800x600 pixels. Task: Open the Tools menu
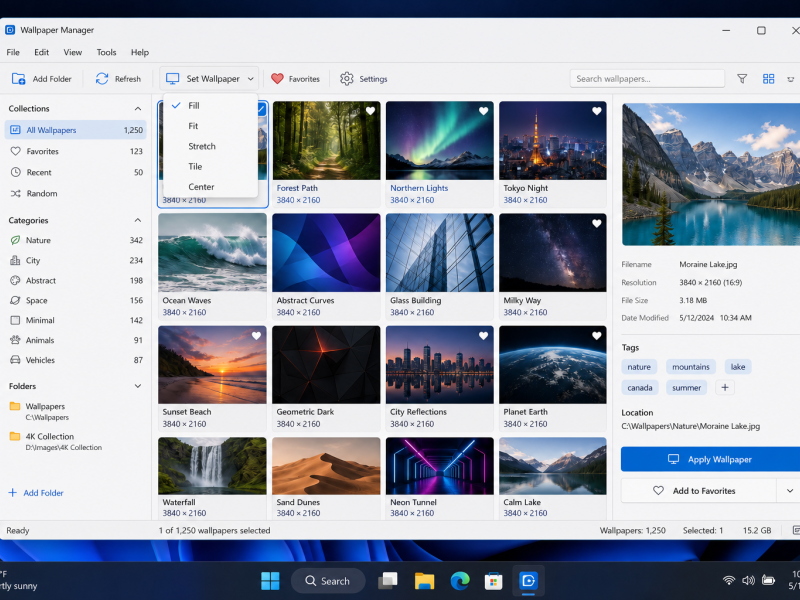[106, 52]
